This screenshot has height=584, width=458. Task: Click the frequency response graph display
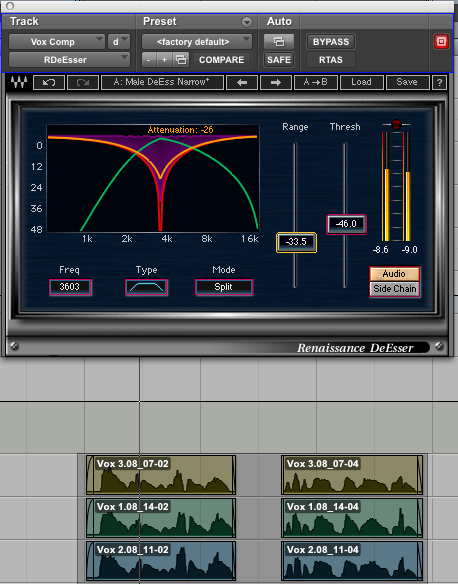tap(153, 178)
